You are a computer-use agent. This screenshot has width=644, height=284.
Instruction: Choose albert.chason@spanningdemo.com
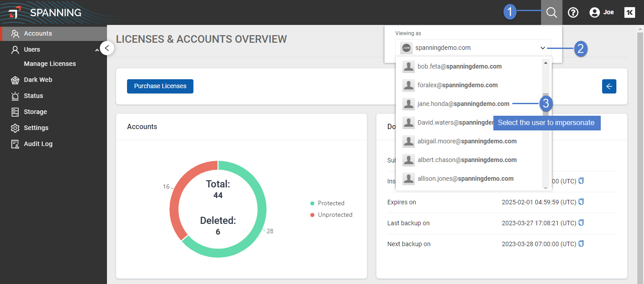(468, 160)
